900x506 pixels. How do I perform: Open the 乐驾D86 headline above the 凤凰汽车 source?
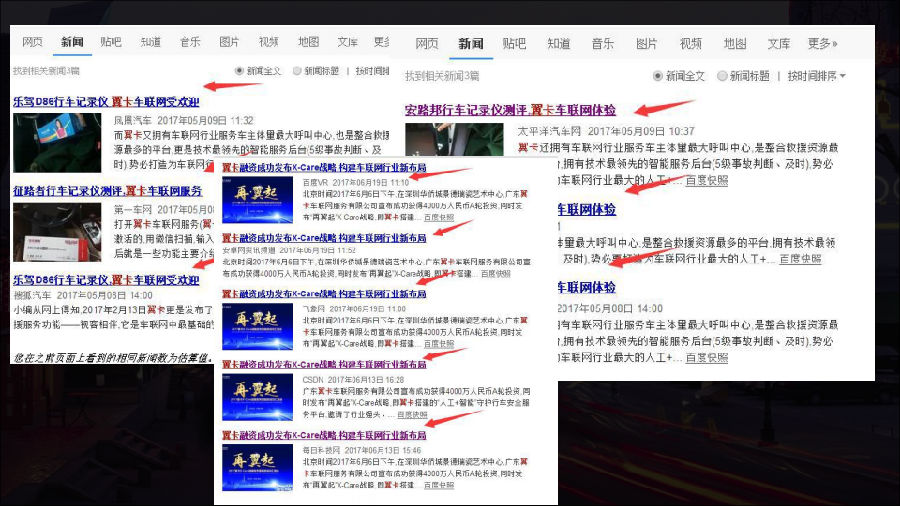coord(106,102)
